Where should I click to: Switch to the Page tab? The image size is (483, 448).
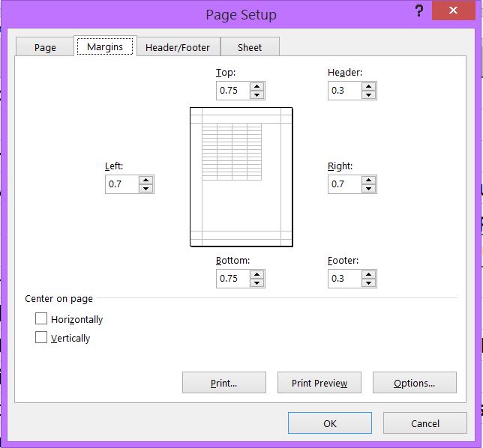pyautogui.click(x=45, y=47)
